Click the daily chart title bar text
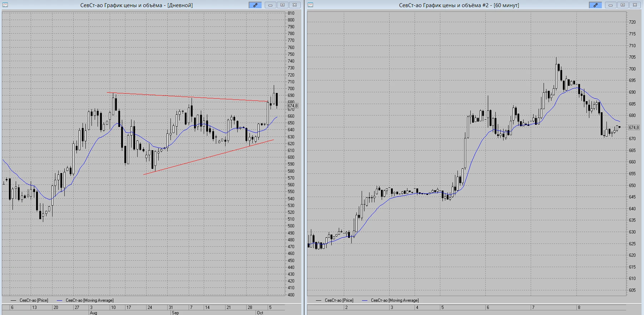 [x=137, y=5]
